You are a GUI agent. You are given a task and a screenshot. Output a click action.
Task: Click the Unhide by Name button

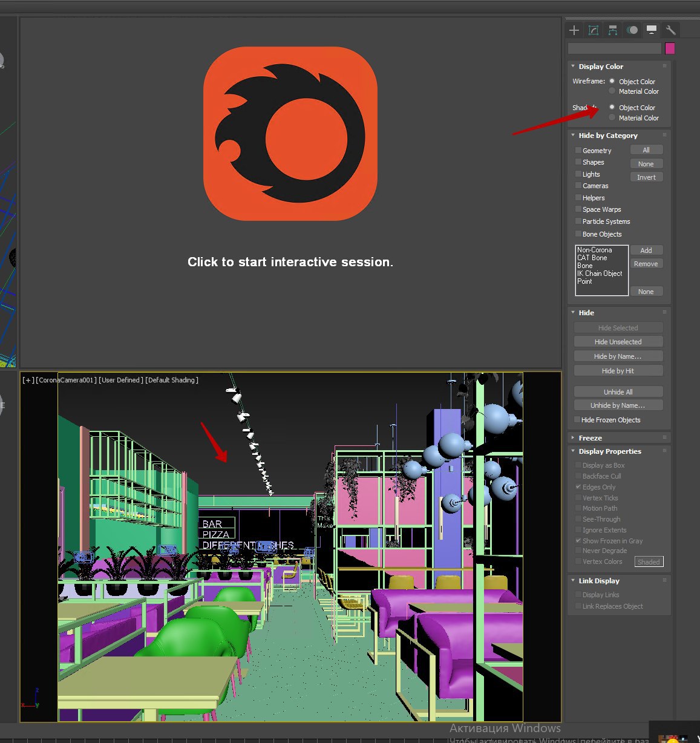pos(618,405)
